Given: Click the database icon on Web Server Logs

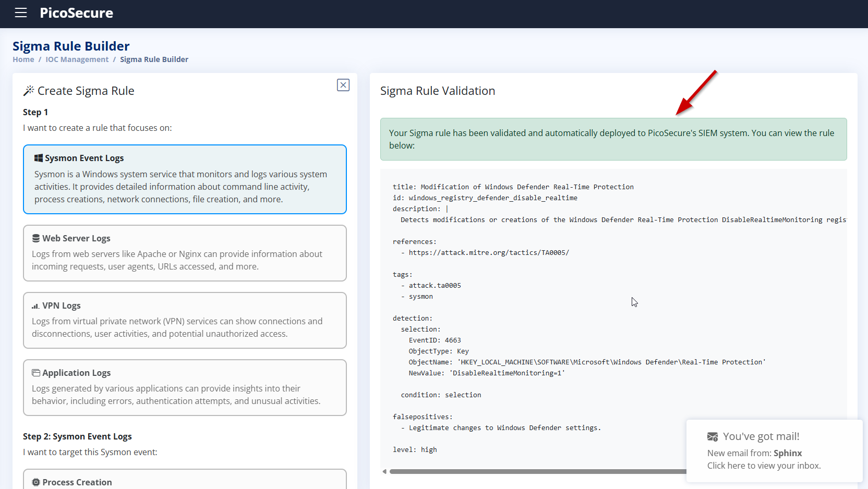Looking at the screenshot, I should point(36,238).
